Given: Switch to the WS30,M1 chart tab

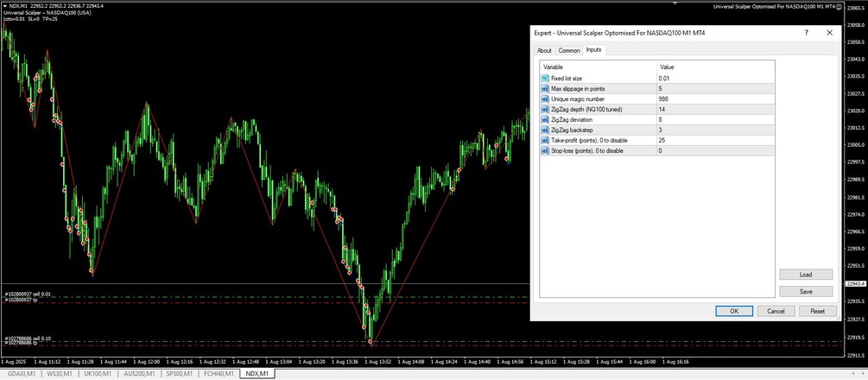Looking at the screenshot, I should [x=60, y=374].
